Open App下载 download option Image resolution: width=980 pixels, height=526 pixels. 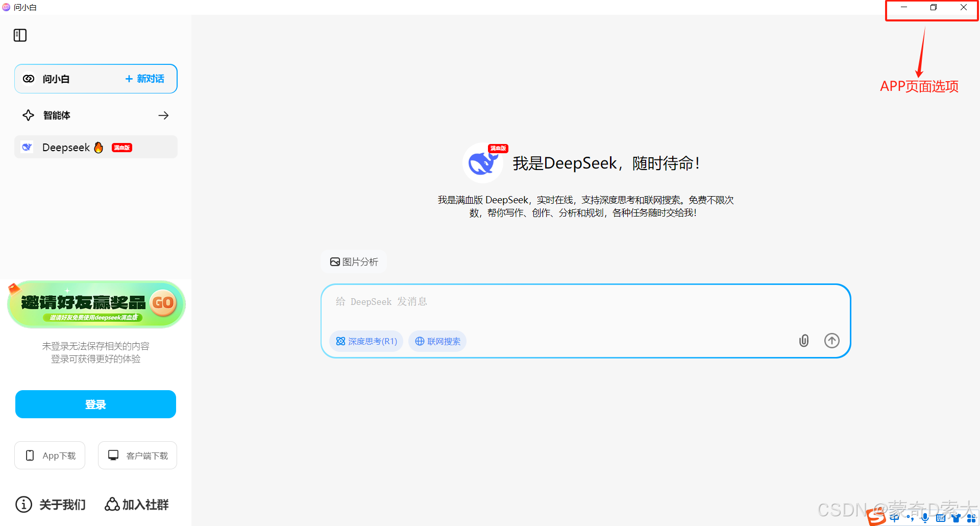coord(50,456)
